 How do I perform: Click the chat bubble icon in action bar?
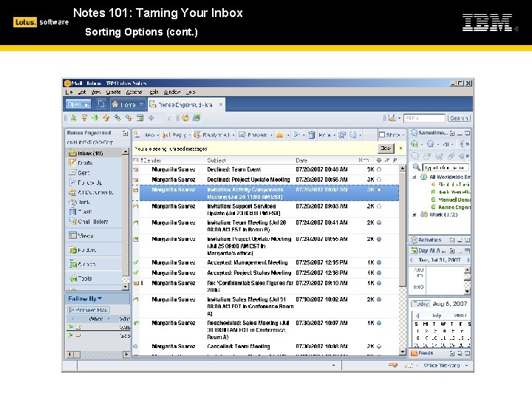click(353, 135)
